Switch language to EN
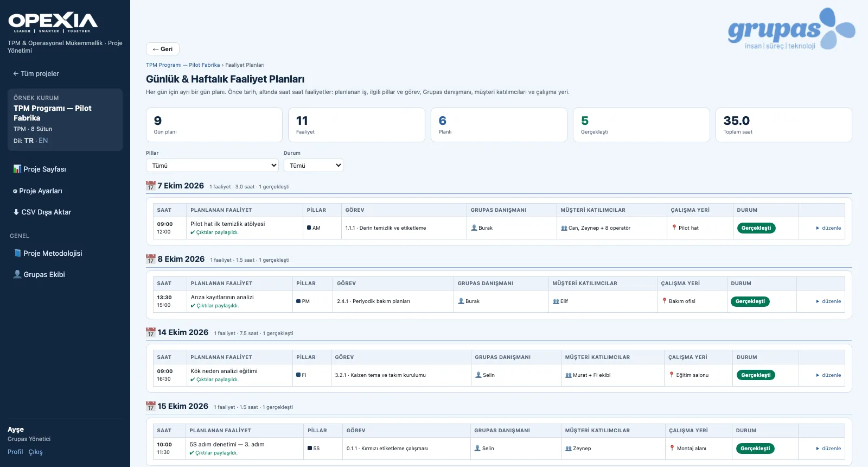 click(x=43, y=140)
